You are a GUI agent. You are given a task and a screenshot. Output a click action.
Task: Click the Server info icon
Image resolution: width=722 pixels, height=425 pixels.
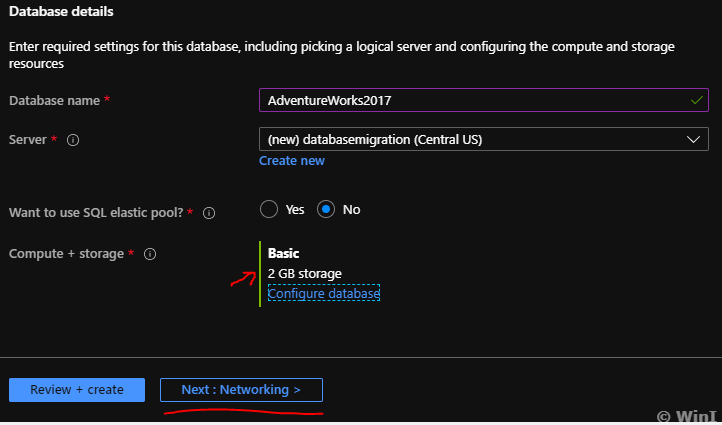[73, 140]
